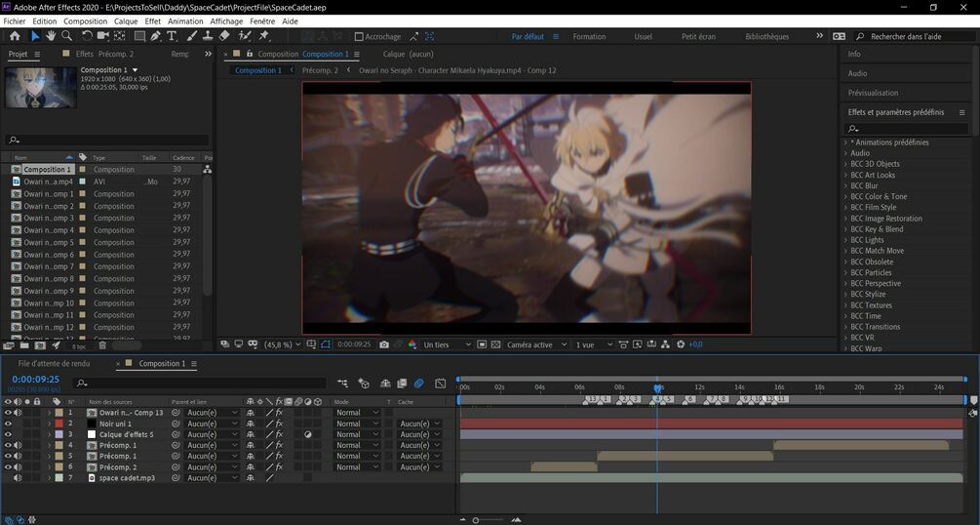Image resolution: width=980 pixels, height=525 pixels.
Task: Click the composition flowchart icon in viewer bar
Action: tap(665, 344)
